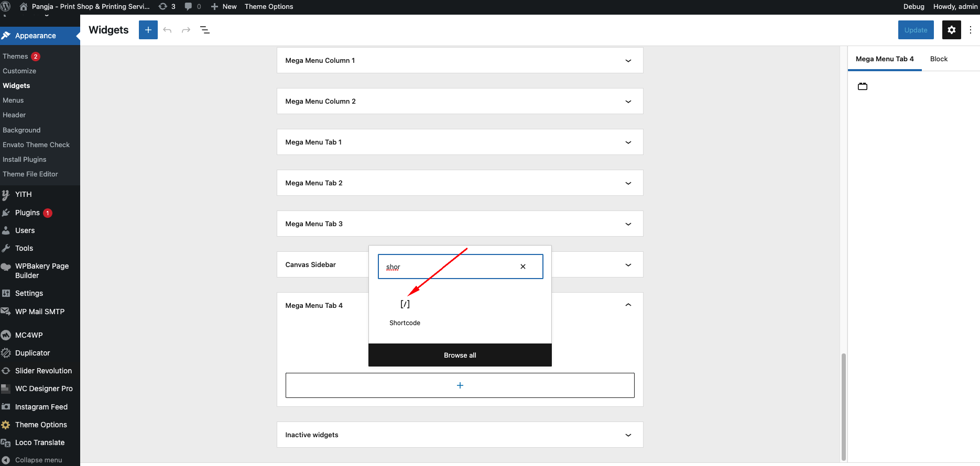Select the Shortcode block icon
The image size is (980, 466).
[x=405, y=304]
